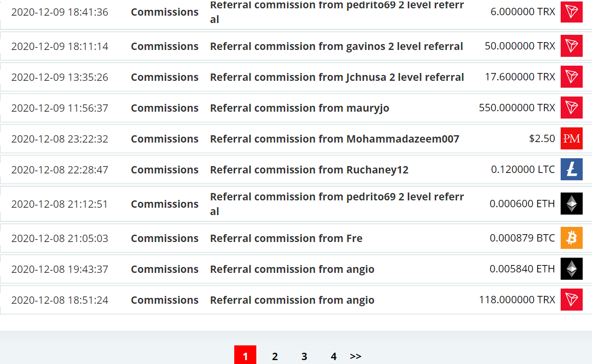Screen dimensions: 592x364
Task: Go to page 2 of results
Action: tap(275, 356)
